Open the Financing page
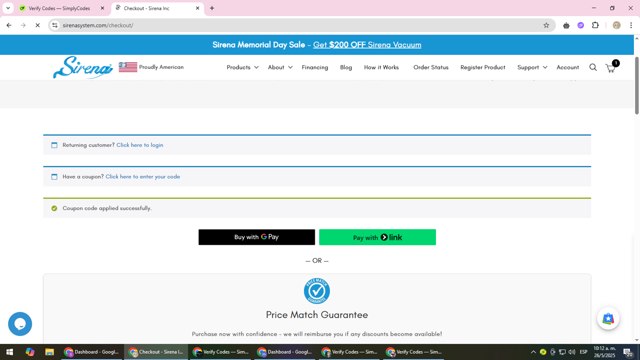 [x=315, y=67]
